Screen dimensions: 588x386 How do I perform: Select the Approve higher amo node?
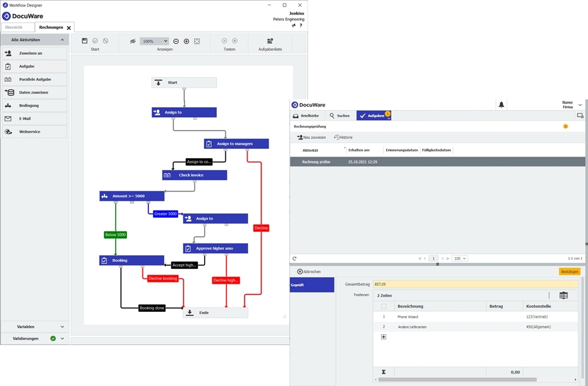[216, 248]
